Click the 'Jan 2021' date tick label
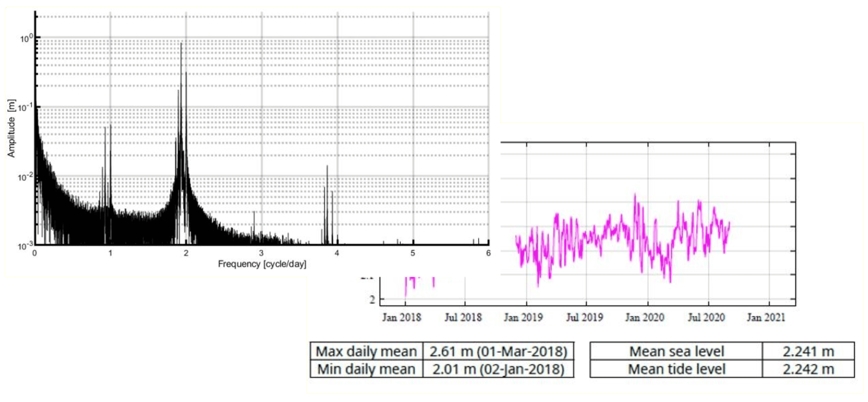The height and width of the screenshot is (402, 868). tap(766, 317)
